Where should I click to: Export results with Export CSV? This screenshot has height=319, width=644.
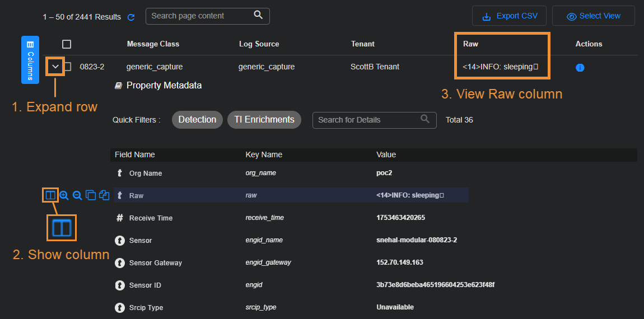tap(510, 16)
